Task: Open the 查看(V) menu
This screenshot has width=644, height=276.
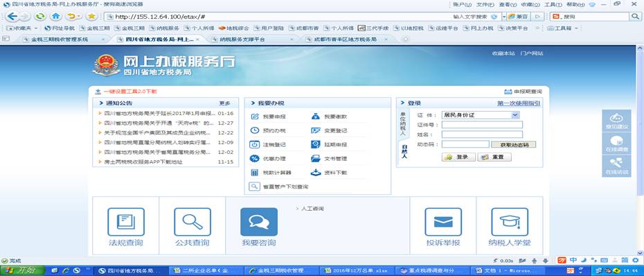Action: click(508, 4)
